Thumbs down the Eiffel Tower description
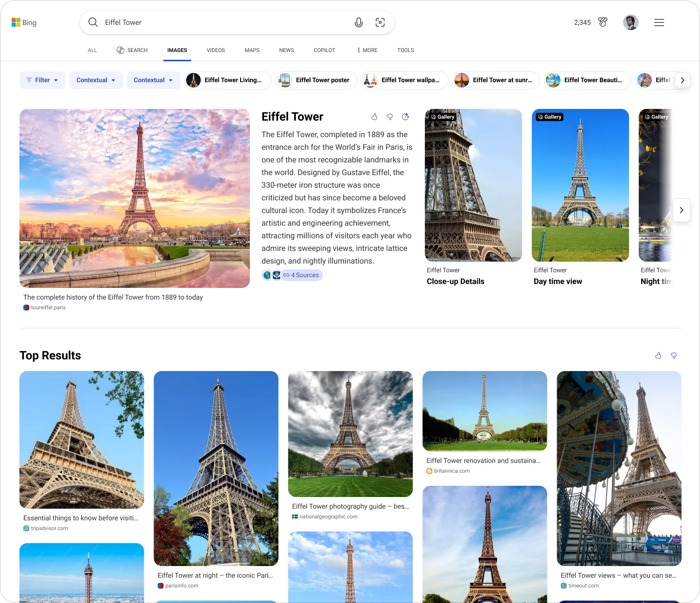Screen dimensions: 700x603 coord(389,117)
